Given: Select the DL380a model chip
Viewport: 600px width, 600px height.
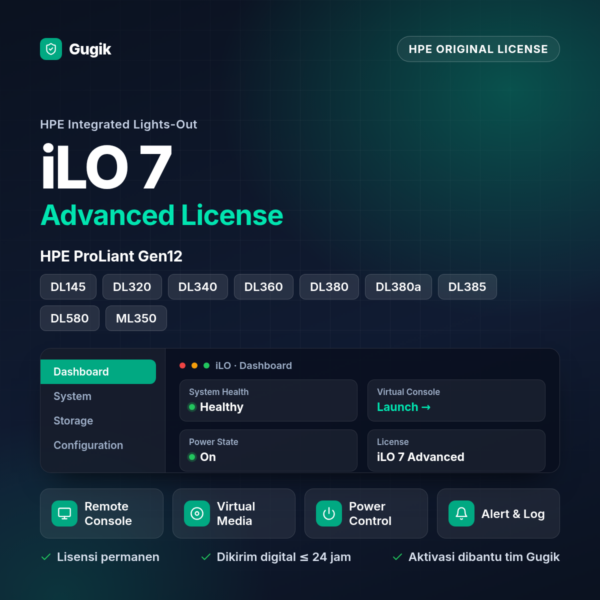Looking at the screenshot, I should point(398,287).
